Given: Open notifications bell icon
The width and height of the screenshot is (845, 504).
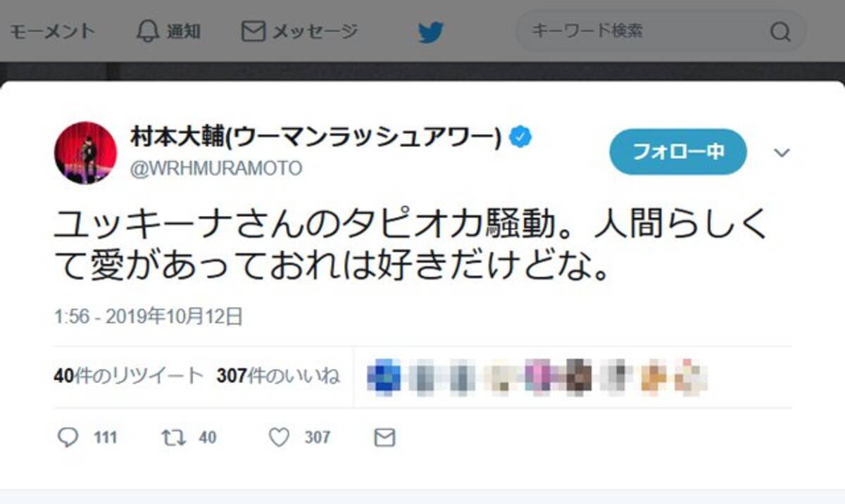Looking at the screenshot, I should [x=147, y=31].
